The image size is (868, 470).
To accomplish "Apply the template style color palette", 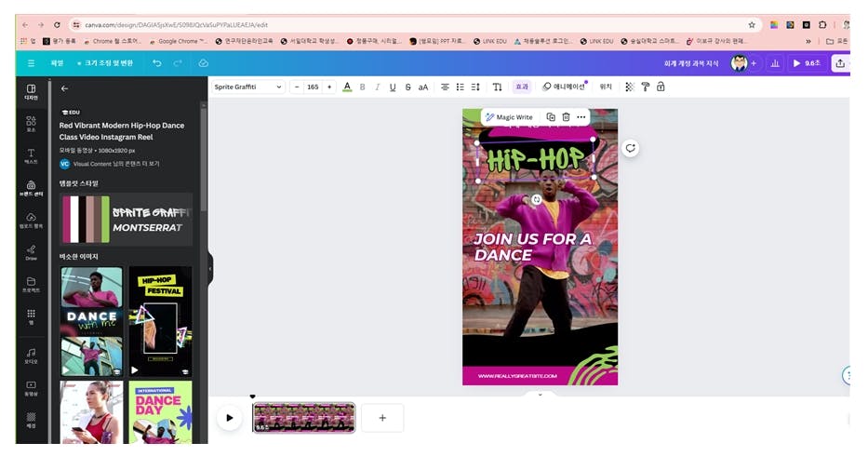I will coord(127,220).
